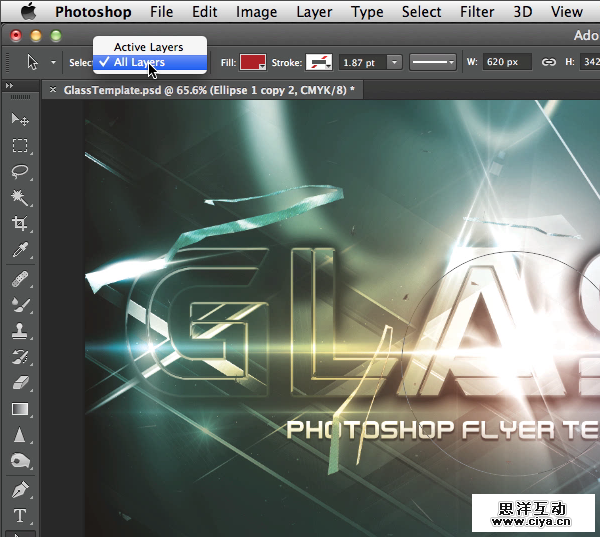Select the Gradient tool
The width and height of the screenshot is (600, 537).
pyautogui.click(x=20, y=409)
